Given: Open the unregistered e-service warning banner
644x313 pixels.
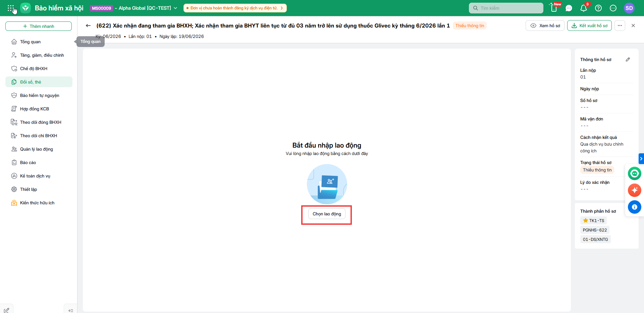Looking at the screenshot, I should pos(235,8).
